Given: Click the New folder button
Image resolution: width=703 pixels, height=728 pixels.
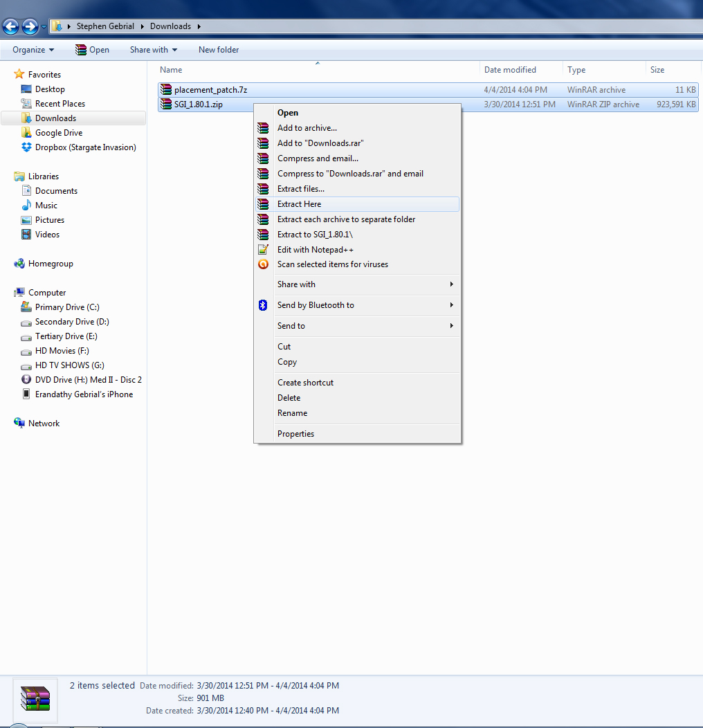Looking at the screenshot, I should [219, 50].
